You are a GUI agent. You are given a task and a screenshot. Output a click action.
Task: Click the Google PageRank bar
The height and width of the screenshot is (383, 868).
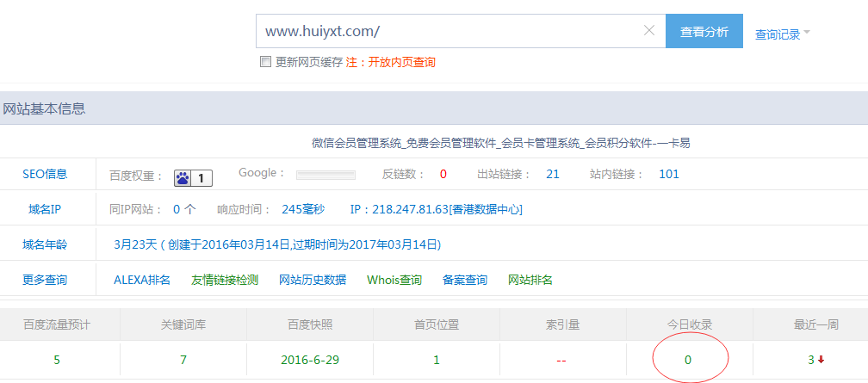coord(325,176)
